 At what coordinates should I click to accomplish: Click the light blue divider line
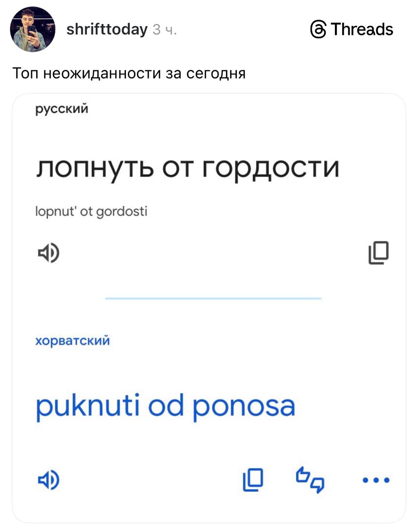pyautogui.click(x=213, y=298)
